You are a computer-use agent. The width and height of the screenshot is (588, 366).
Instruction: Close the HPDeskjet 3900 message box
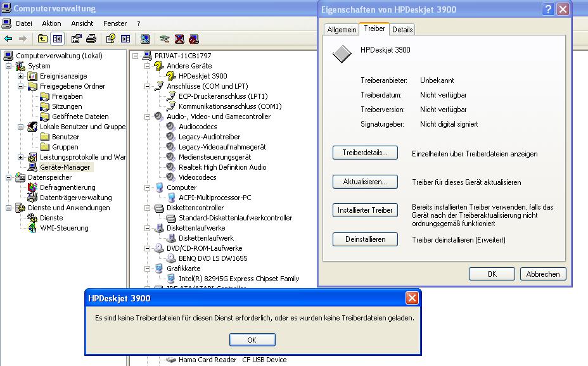click(x=412, y=298)
